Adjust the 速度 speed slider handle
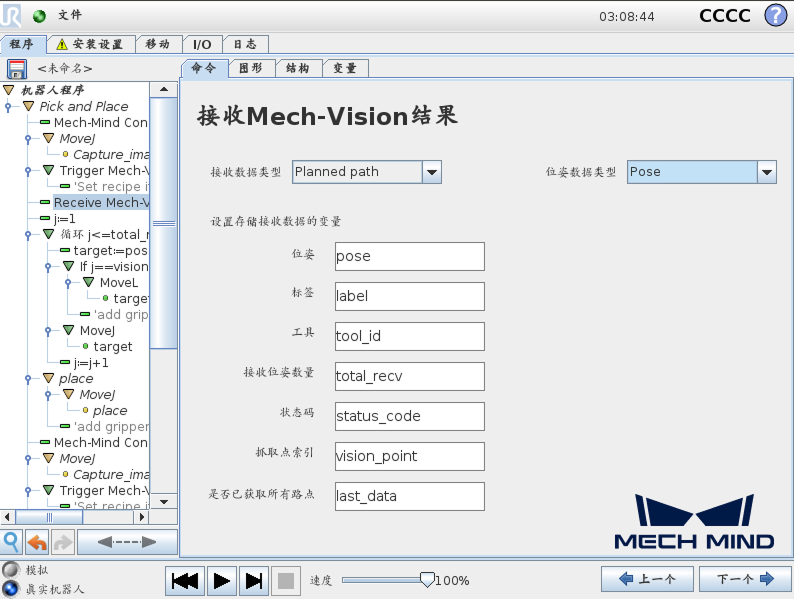 click(427, 580)
